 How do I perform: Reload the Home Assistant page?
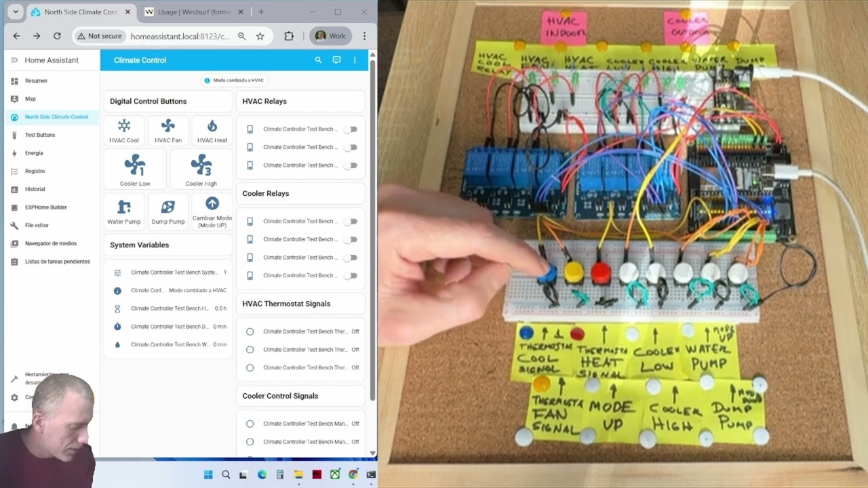pos(57,36)
